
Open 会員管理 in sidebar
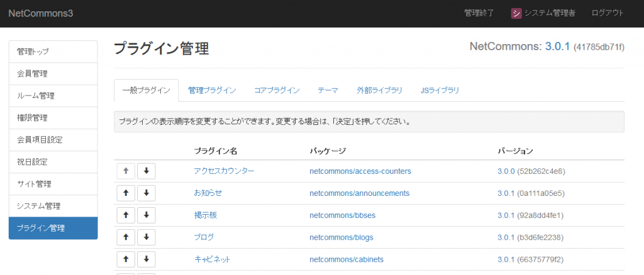[x=53, y=73]
